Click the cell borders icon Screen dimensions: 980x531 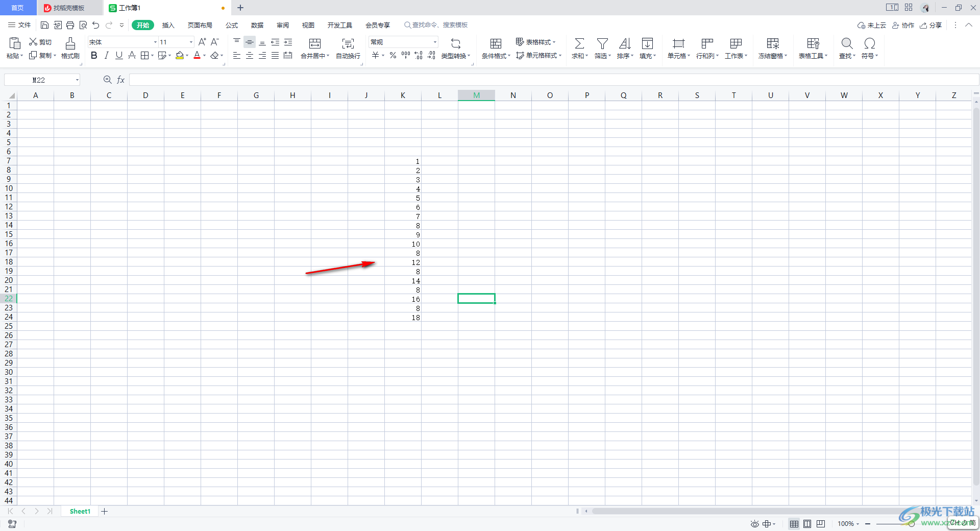pyautogui.click(x=145, y=55)
